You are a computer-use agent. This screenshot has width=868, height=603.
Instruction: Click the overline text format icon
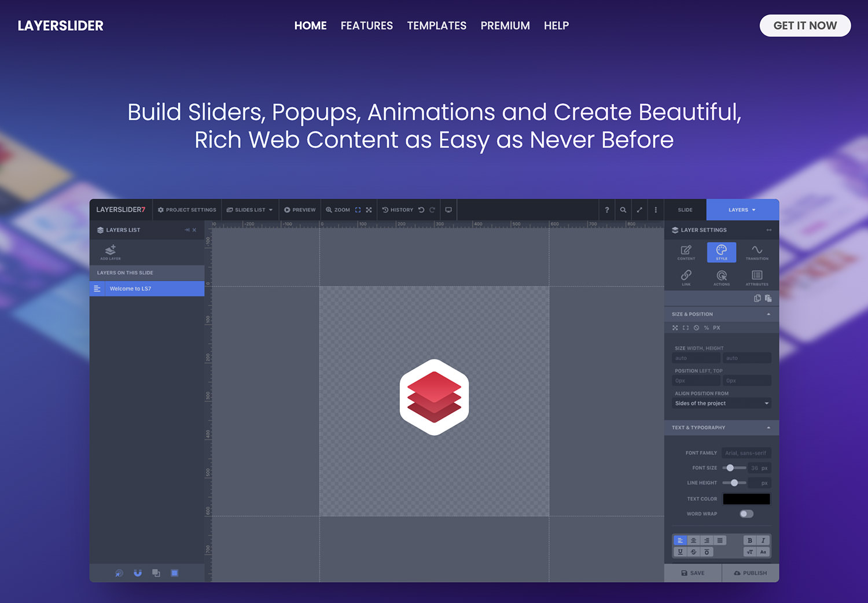coord(707,552)
